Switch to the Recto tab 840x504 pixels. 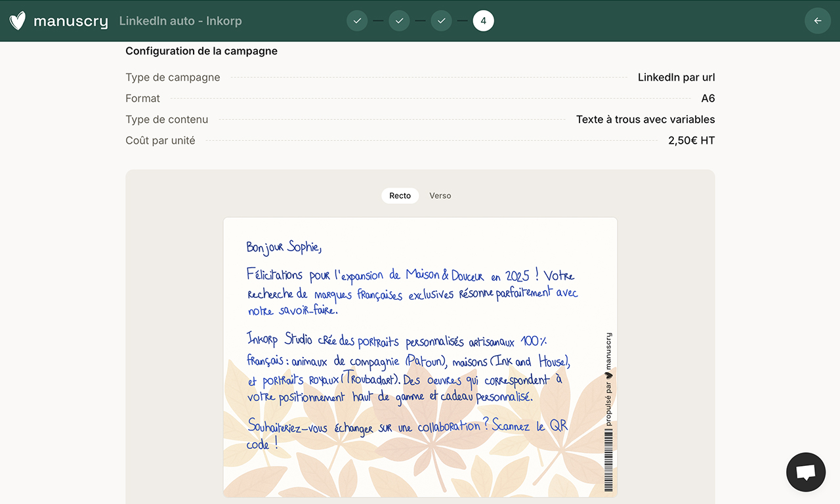click(x=400, y=196)
